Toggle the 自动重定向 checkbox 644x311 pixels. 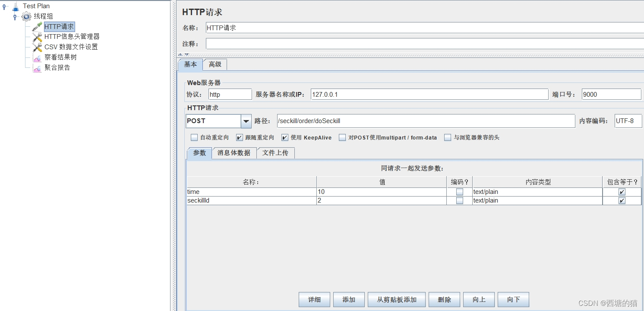click(x=194, y=138)
